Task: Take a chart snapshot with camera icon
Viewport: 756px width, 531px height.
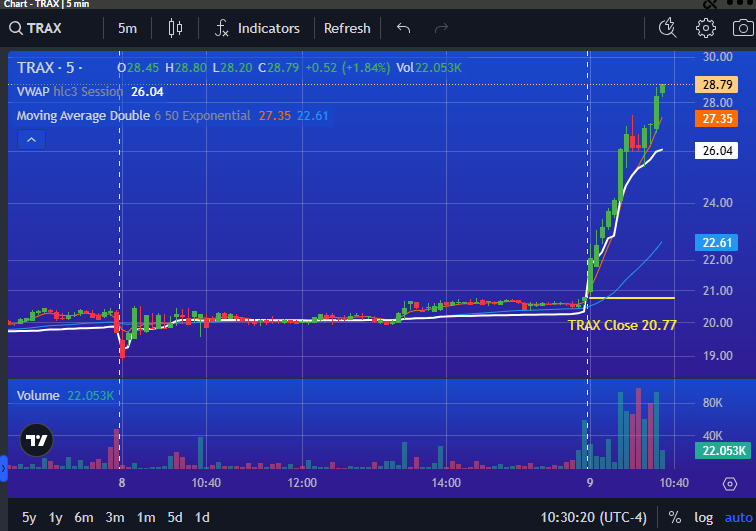Action: [743, 28]
